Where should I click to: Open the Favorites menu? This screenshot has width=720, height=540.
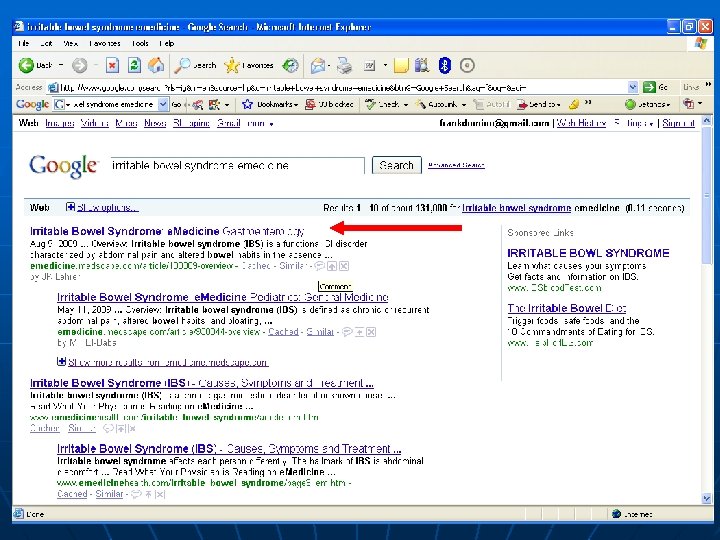tap(105, 44)
